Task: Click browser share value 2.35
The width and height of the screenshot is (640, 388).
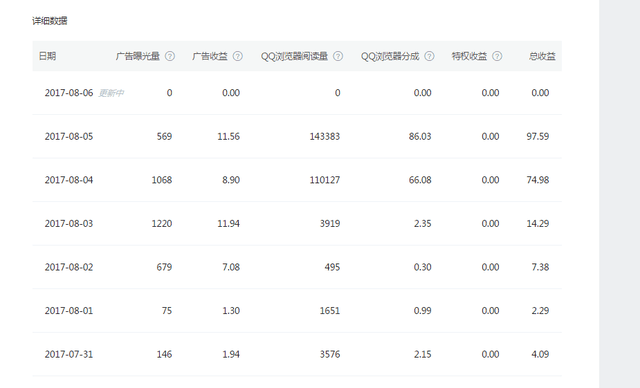Action: pyautogui.click(x=422, y=224)
